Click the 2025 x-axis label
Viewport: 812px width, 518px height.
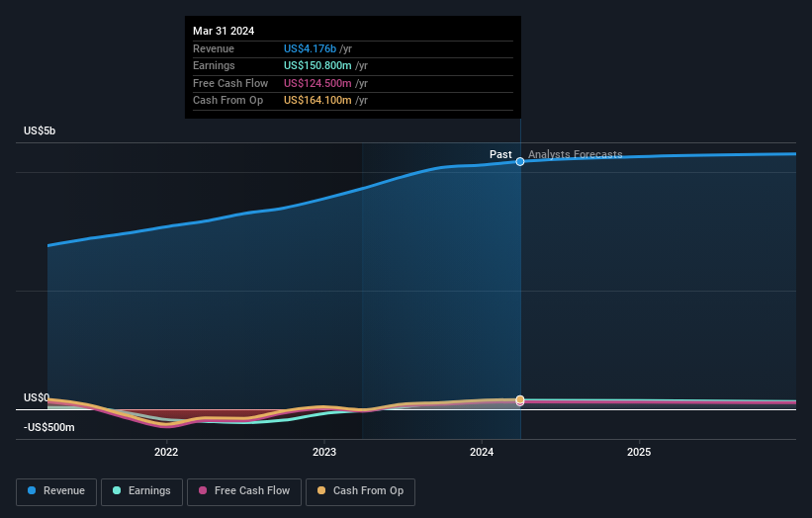tap(639, 452)
